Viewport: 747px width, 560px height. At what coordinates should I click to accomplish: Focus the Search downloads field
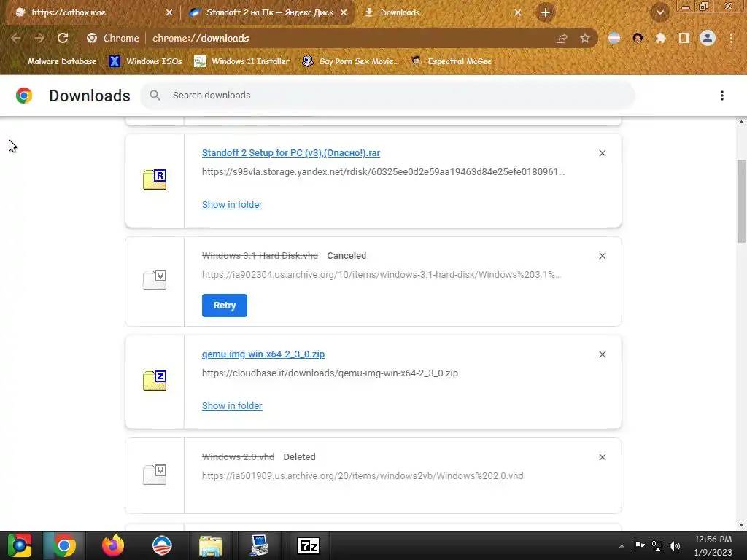click(x=387, y=96)
